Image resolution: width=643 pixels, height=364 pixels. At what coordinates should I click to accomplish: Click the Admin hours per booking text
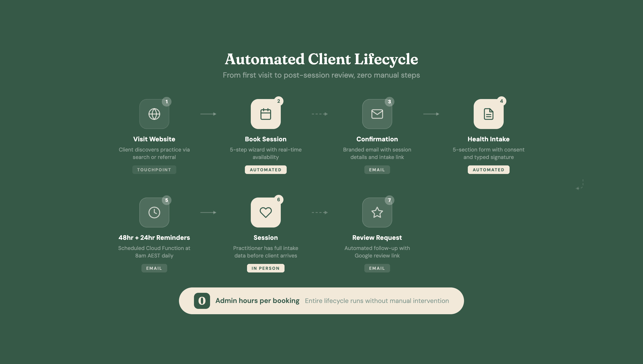257,301
